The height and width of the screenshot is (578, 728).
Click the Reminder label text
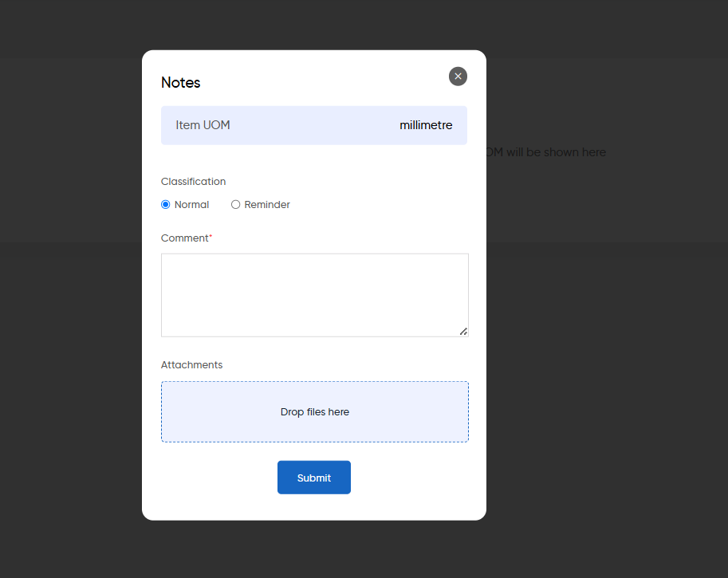point(267,205)
